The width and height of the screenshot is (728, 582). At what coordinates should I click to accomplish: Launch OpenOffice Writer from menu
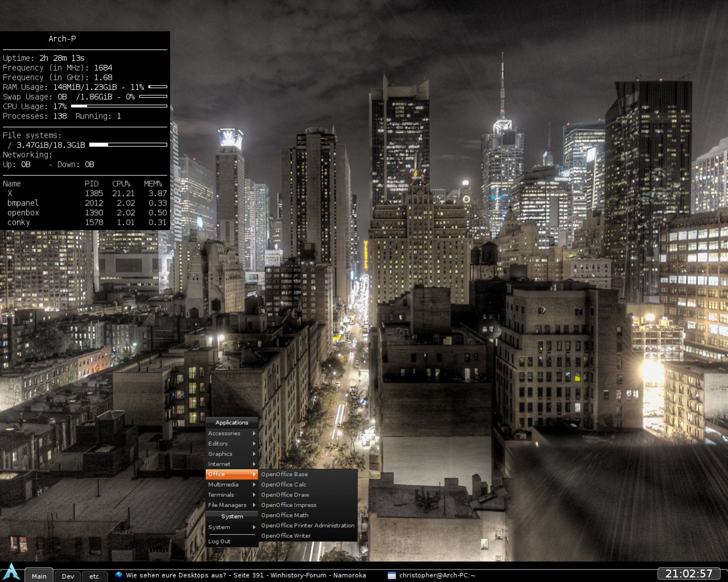[286, 536]
